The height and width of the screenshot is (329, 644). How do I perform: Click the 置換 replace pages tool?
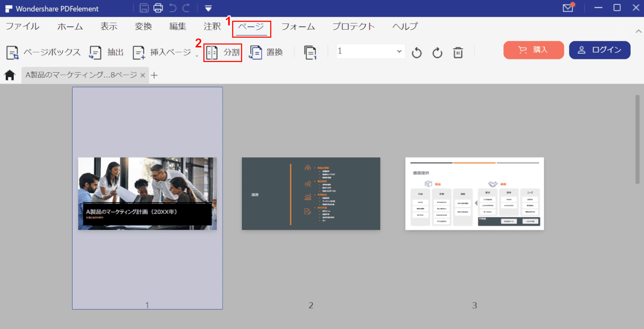[x=266, y=52]
